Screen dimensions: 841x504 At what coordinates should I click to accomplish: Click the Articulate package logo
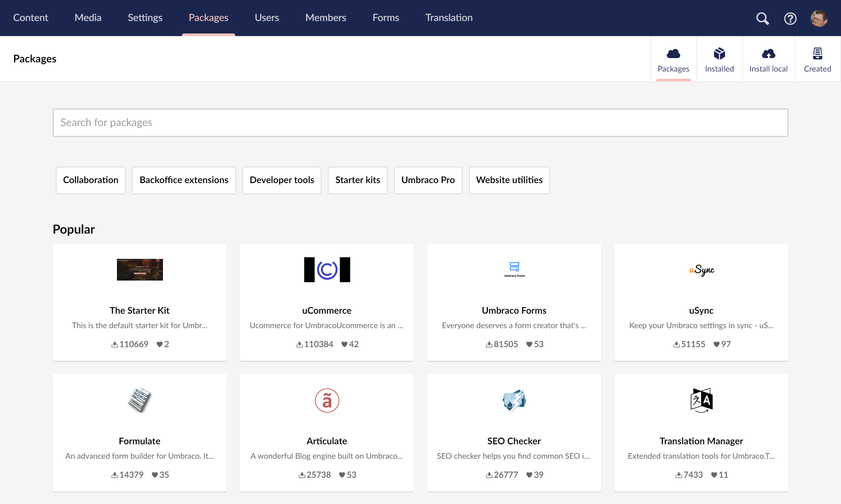pyautogui.click(x=326, y=400)
